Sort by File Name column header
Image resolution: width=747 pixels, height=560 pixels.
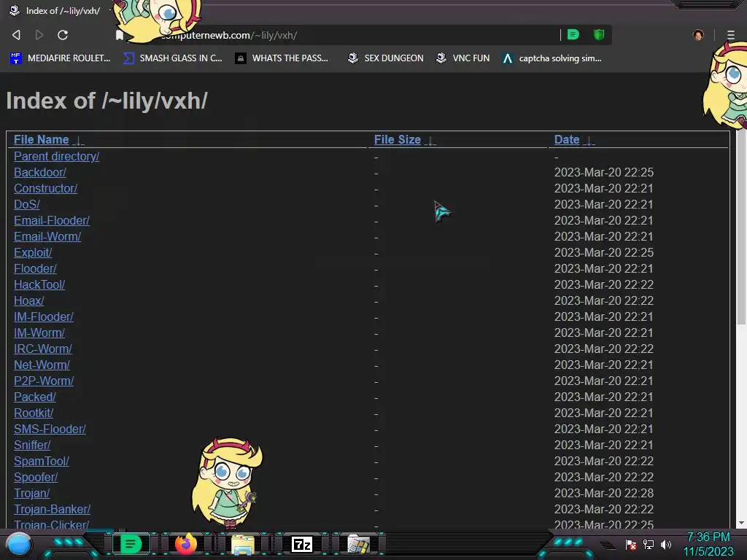point(42,139)
